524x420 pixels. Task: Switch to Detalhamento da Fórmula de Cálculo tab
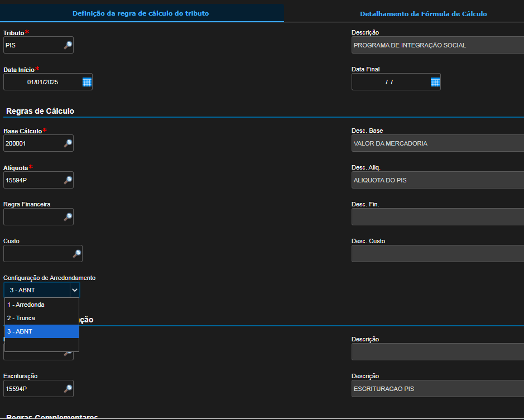[423, 14]
